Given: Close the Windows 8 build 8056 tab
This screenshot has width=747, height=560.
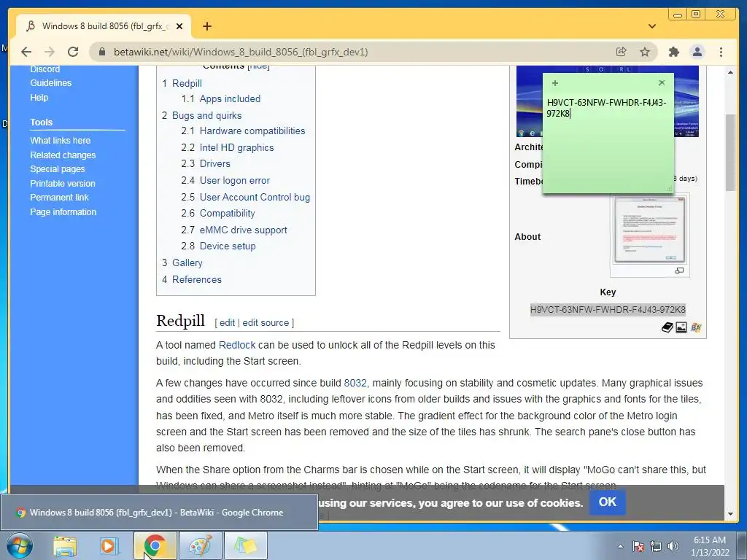Looking at the screenshot, I should 179,26.
